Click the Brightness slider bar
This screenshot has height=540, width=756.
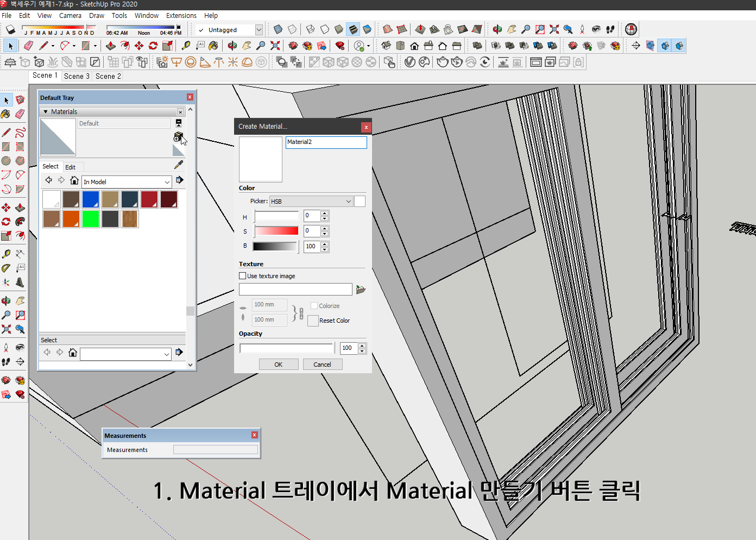click(276, 246)
